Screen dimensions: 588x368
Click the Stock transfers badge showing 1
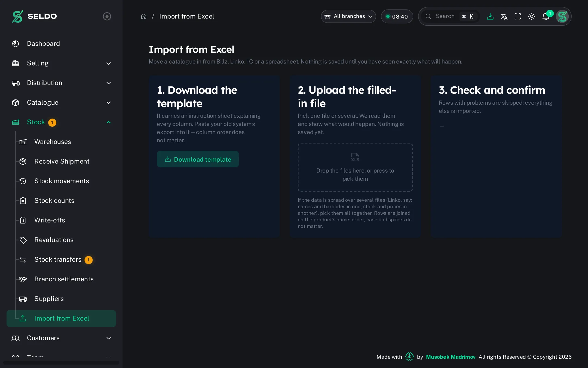pyautogui.click(x=88, y=260)
